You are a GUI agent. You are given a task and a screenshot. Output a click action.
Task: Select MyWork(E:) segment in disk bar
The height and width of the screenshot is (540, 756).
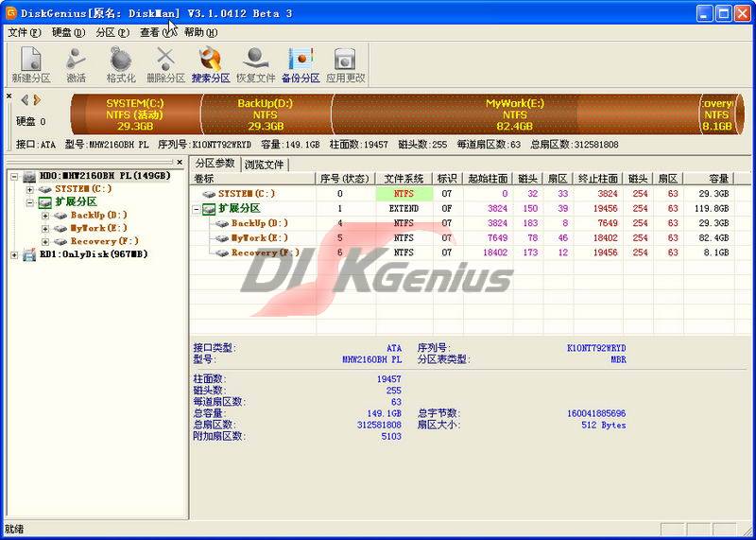point(515,114)
